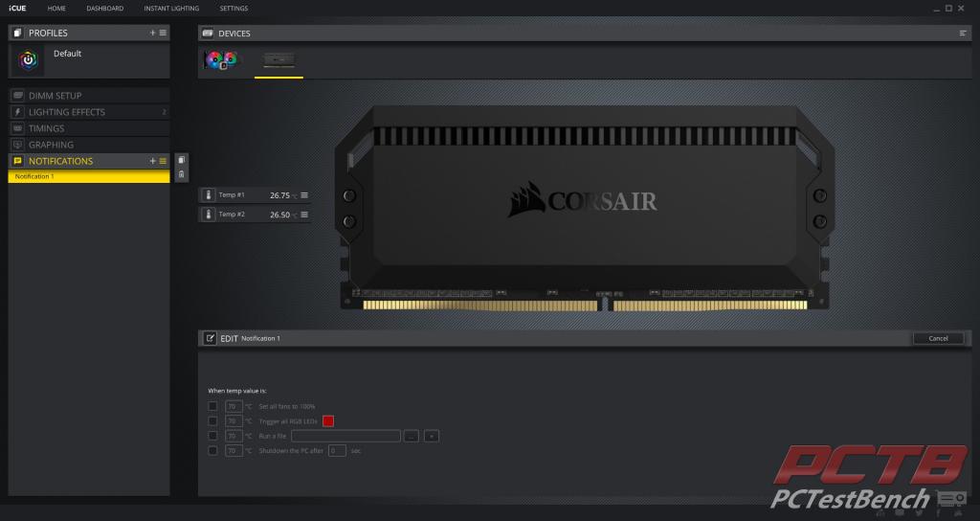Image resolution: width=980 pixels, height=521 pixels.
Task: Click the shutdown delay seconds field
Action: tap(337, 450)
